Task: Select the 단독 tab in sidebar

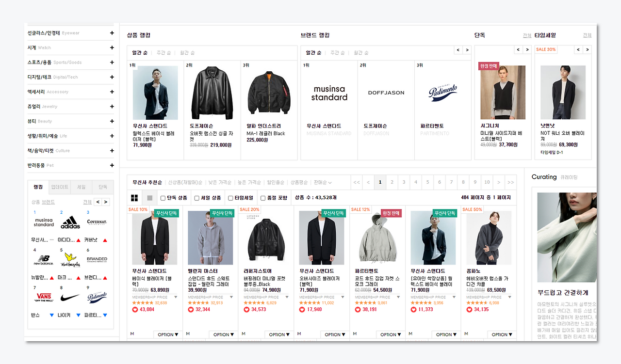Action: pyautogui.click(x=103, y=187)
